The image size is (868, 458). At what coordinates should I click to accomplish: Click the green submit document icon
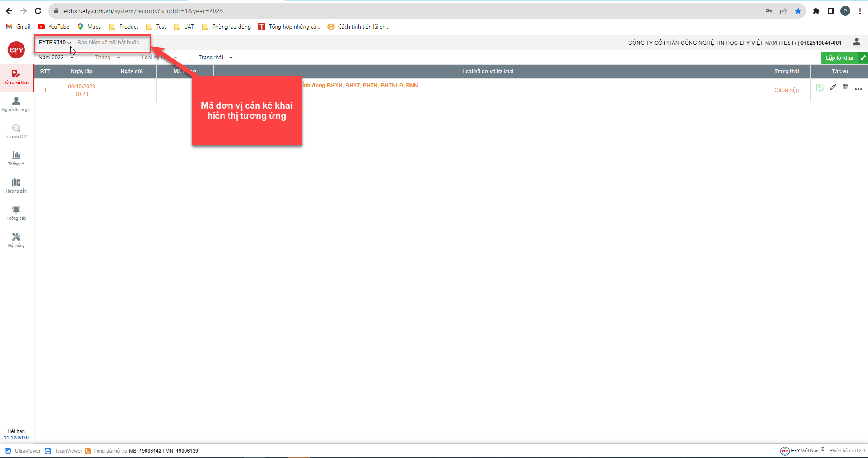pyautogui.click(x=820, y=88)
